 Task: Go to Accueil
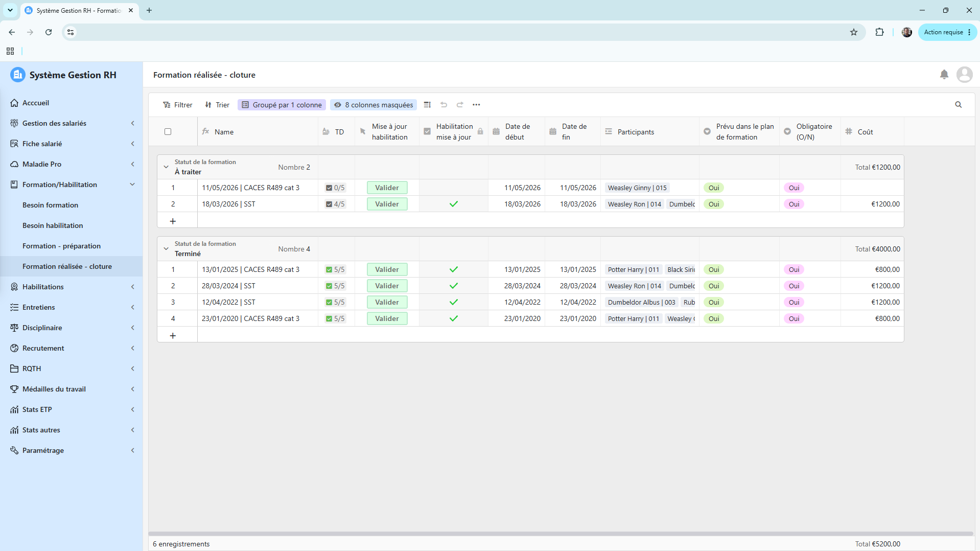(36, 103)
